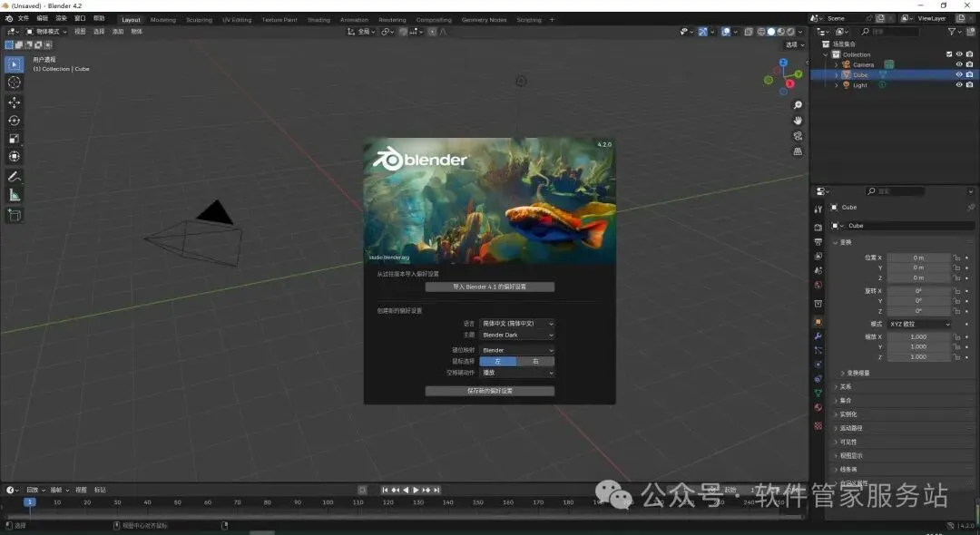Screen dimensions: 980x535
Task: Switch to material preview shading
Action: click(780, 31)
